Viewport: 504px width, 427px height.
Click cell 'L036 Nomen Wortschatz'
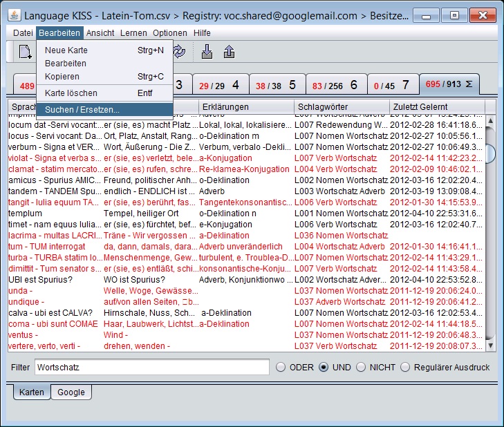click(341, 236)
